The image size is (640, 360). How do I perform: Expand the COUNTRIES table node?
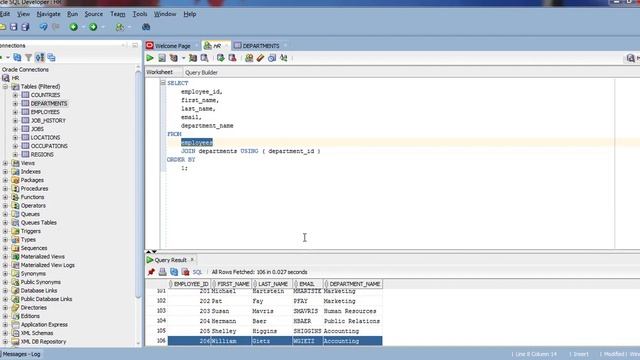click(x=15, y=95)
